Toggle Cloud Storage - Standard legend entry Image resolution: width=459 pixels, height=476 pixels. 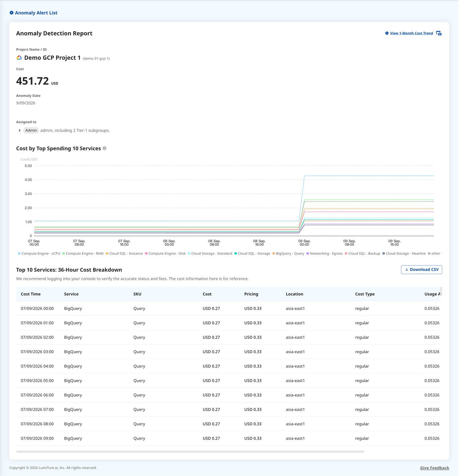tap(210, 253)
